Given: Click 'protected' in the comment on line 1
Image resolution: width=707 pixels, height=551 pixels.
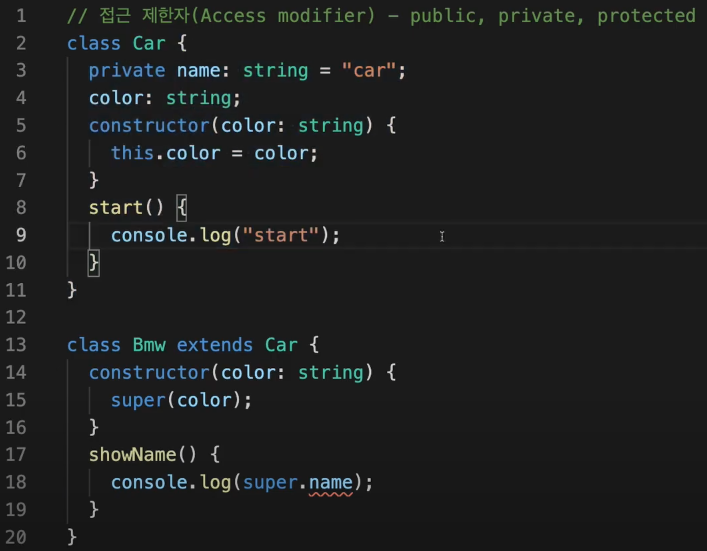Looking at the screenshot, I should coord(647,16).
